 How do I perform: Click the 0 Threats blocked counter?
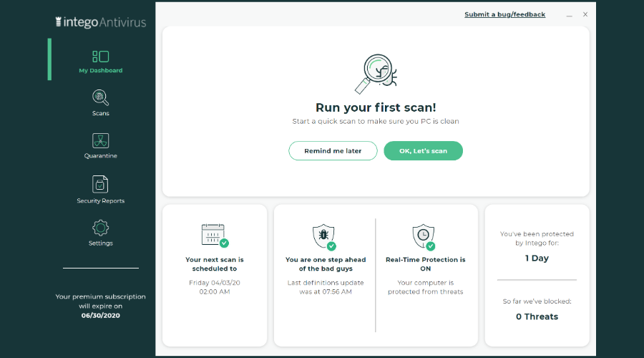(x=537, y=316)
